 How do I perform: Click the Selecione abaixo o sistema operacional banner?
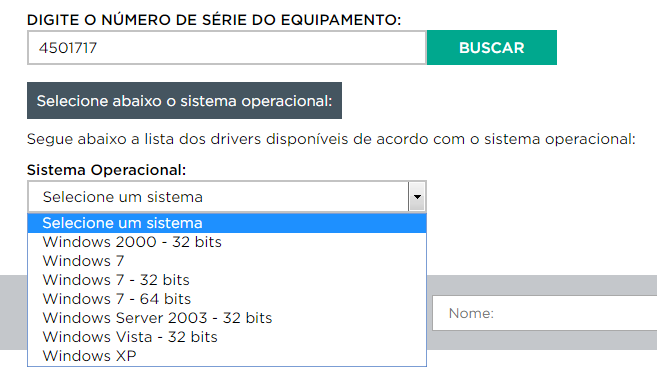coord(184,101)
